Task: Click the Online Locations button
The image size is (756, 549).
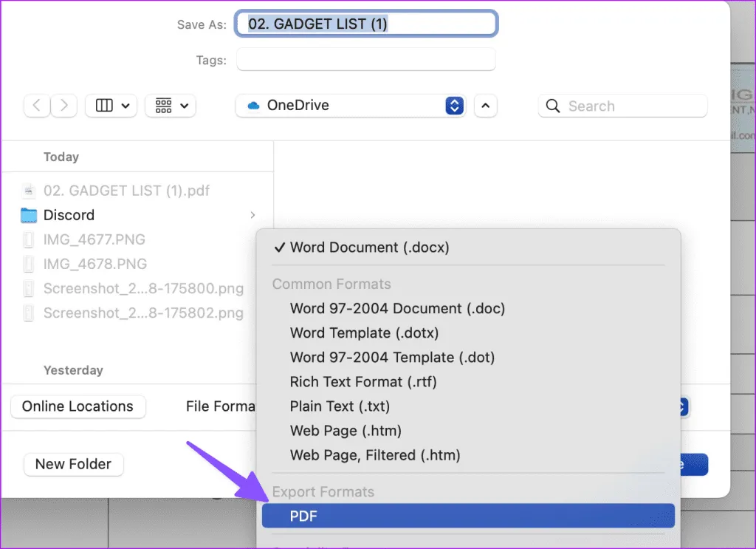Action: coord(78,406)
